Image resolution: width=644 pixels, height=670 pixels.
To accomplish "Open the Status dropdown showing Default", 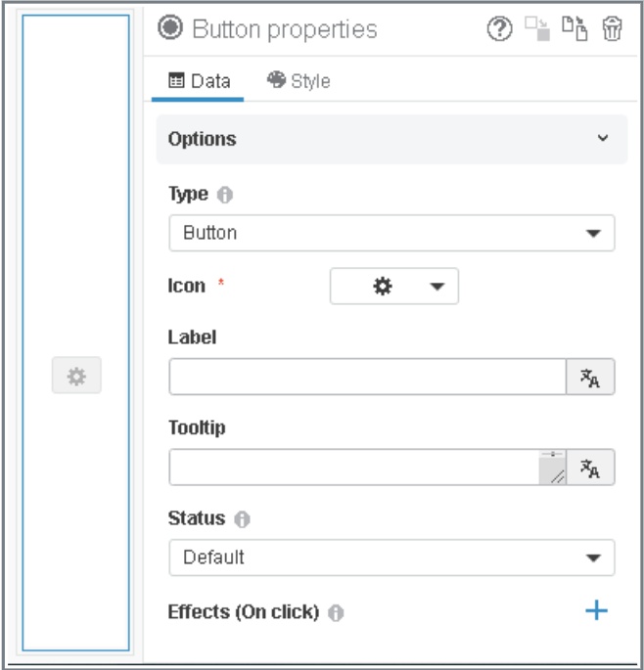I will point(391,558).
